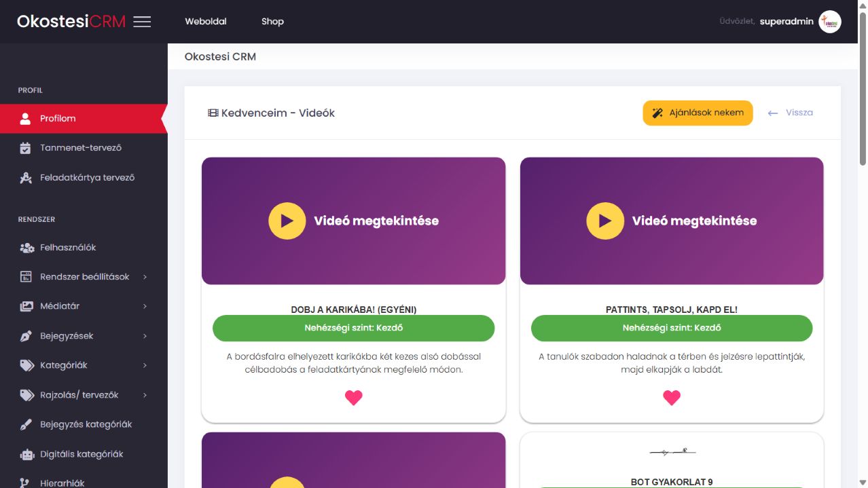Expand Rajzolás/ tervezők submenu arrow
The width and height of the screenshot is (868, 488).
(x=145, y=395)
